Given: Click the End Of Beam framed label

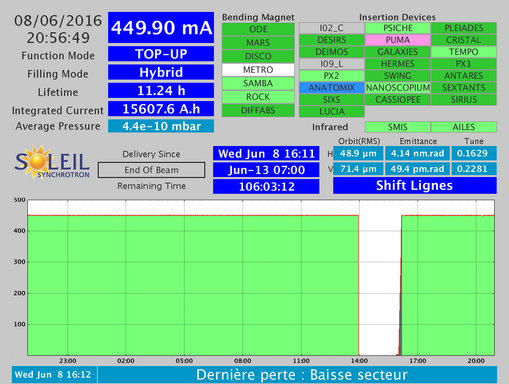Looking at the screenshot, I should tap(151, 170).
